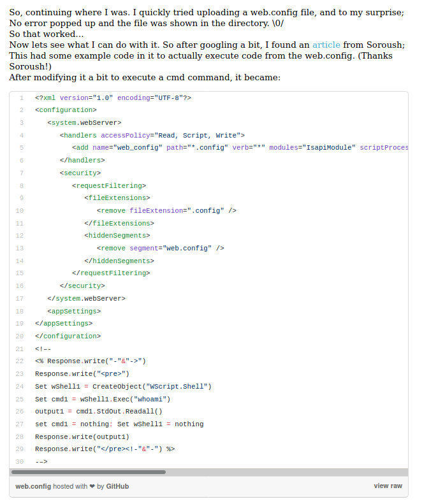Open the web.config gist file link
Image resolution: width=445 pixels, height=504 pixels.
click(33, 486)
